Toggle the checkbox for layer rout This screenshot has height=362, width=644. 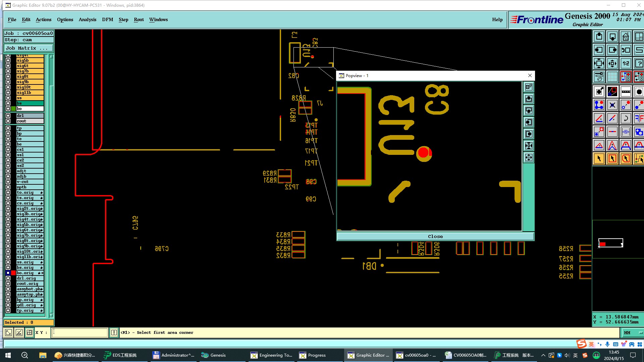pos(8,121)
